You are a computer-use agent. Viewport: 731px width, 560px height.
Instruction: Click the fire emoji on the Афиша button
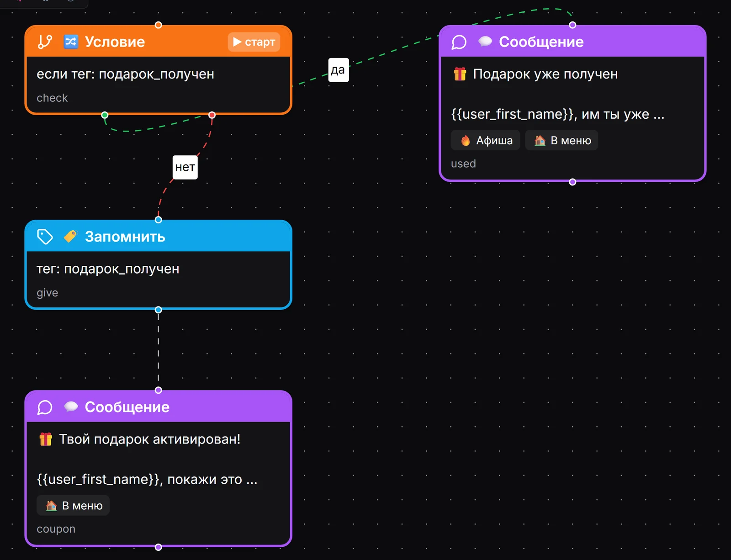point(465,140)
